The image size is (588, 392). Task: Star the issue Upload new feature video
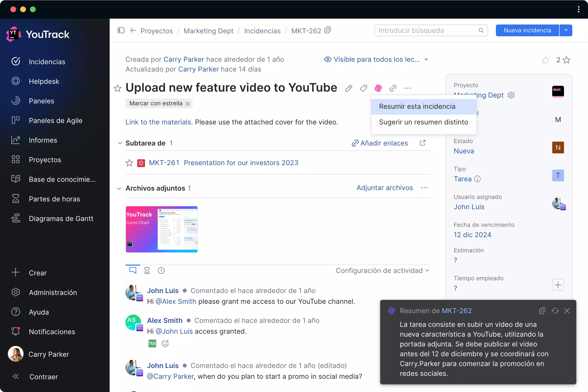tap(118, 88)
